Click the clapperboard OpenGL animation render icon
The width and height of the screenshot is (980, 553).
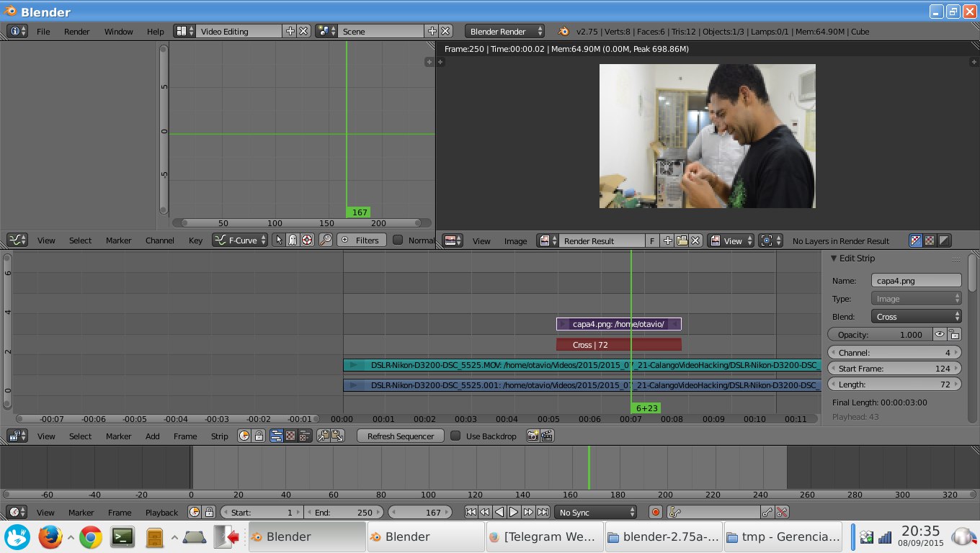point(547,436)
